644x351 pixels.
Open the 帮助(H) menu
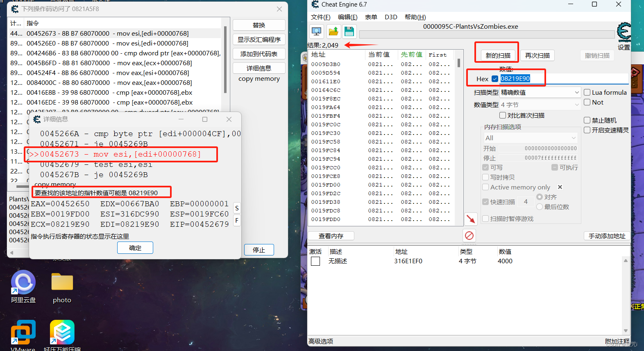pos(415,17)
